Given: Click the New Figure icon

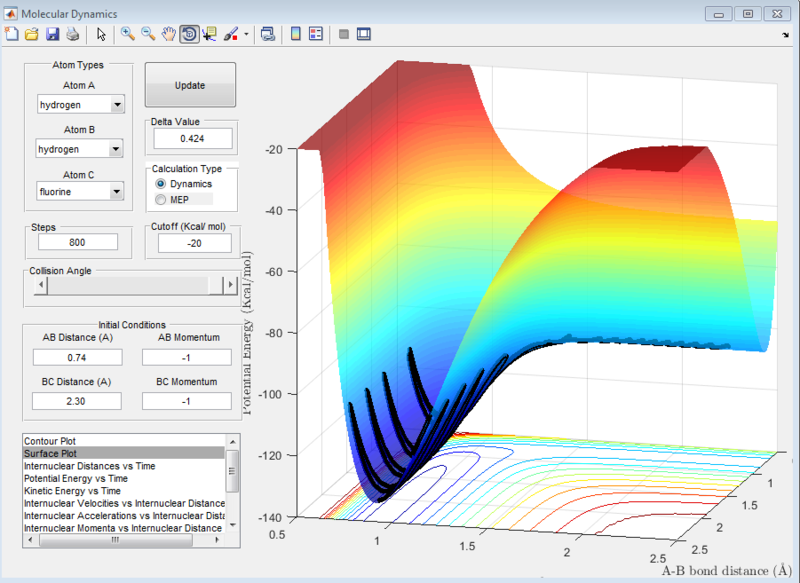Looking at the screenshot, I should (13, 34).
